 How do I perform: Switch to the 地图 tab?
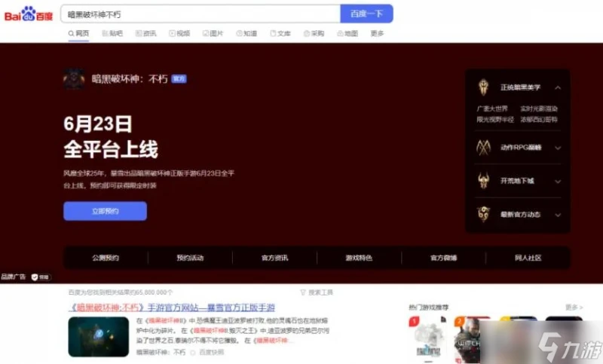coord(347,33)
